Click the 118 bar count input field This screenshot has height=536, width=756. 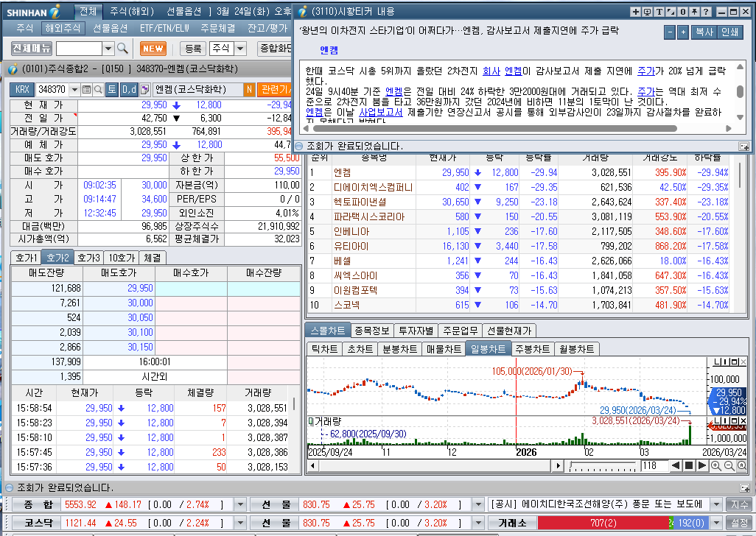pos(654,466)
